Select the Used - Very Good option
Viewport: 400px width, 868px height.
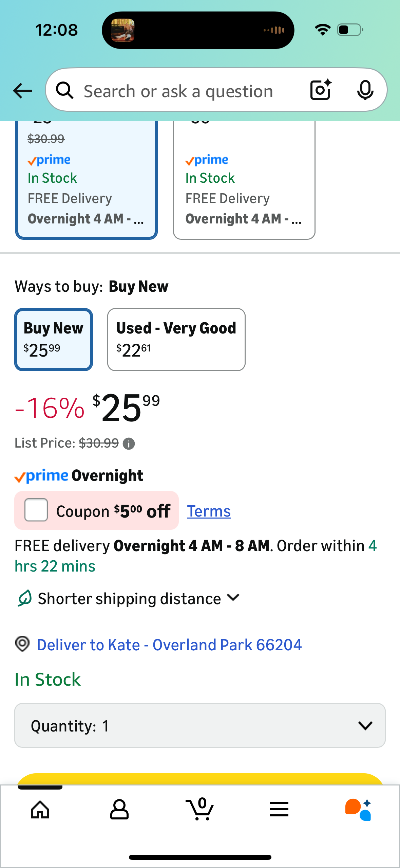[176, 339]
